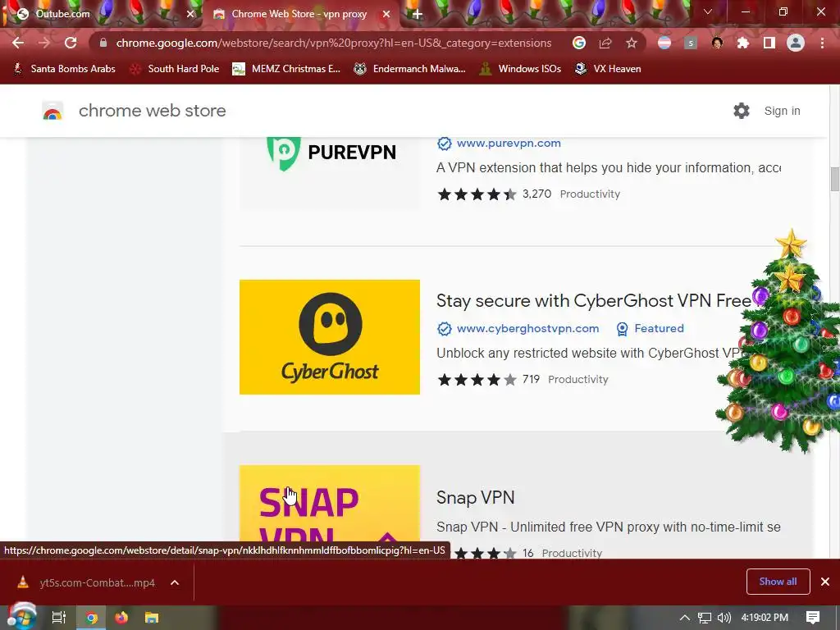Open a new tab with plus button
Image resolution: width=840 pixels, height=630 pixels.
click(418, 15)
